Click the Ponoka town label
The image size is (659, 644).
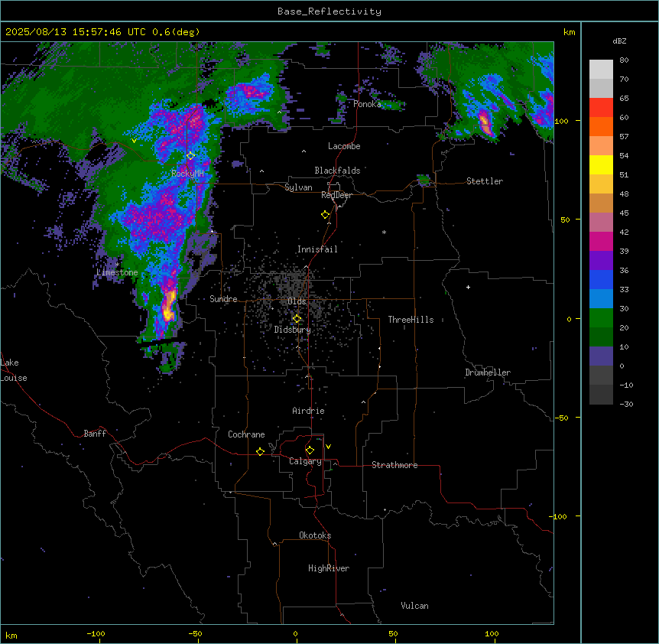(367, 104)
